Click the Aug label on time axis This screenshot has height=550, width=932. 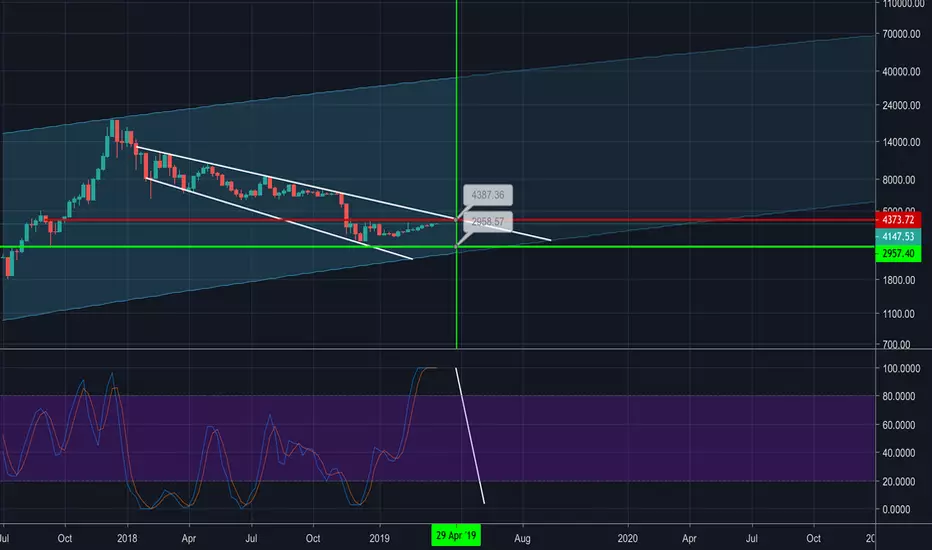point(522,538)
